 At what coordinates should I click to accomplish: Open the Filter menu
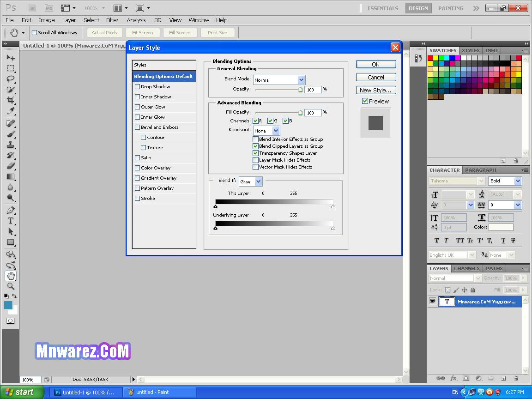(x=112, y=20)
